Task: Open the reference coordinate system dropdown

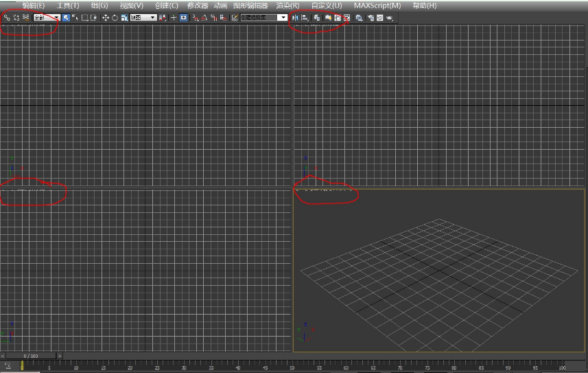Action: click(143, 18)
